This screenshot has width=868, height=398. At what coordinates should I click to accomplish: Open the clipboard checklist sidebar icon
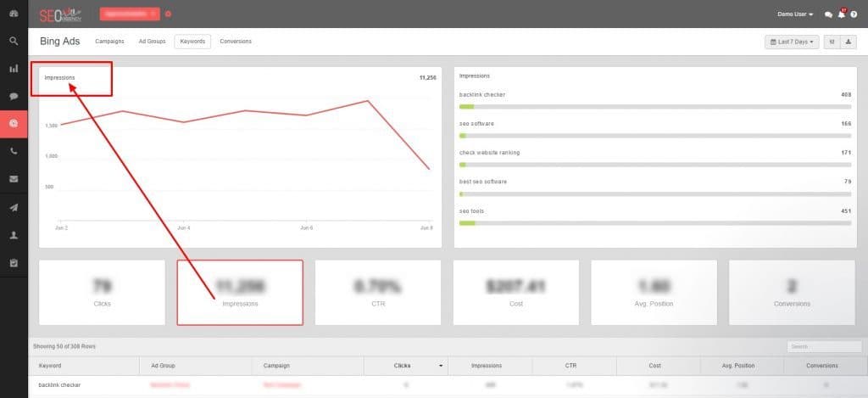(14, 263)
